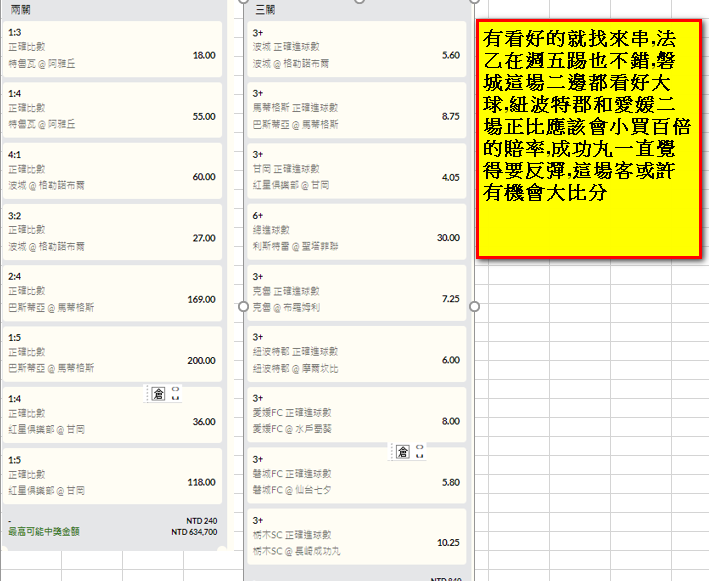Select the 愛媛FC 正確進球數 card at 8.00
The height and width of the screenshot is (581, 709).
click(x=357, y=415)
